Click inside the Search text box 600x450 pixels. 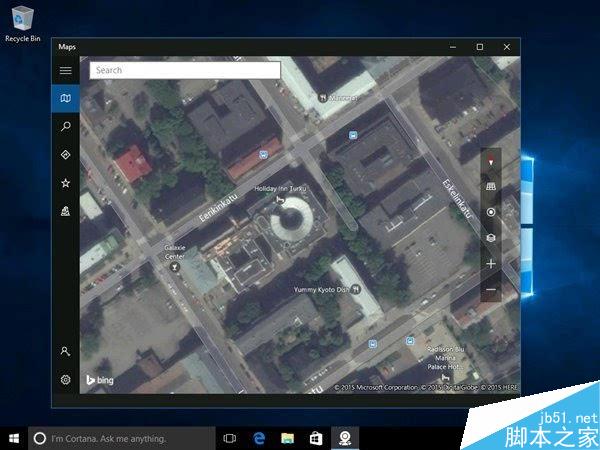point(185,70)
